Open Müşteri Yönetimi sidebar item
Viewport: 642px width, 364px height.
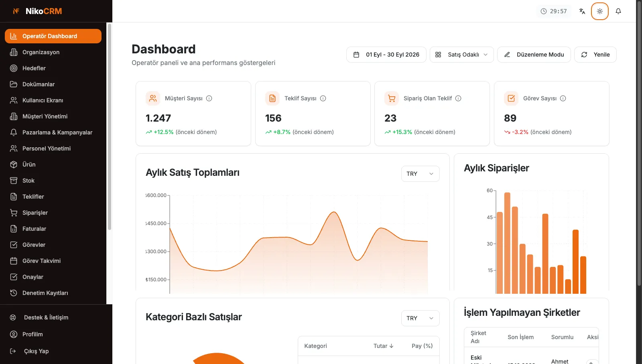click(x=53, y=116)
